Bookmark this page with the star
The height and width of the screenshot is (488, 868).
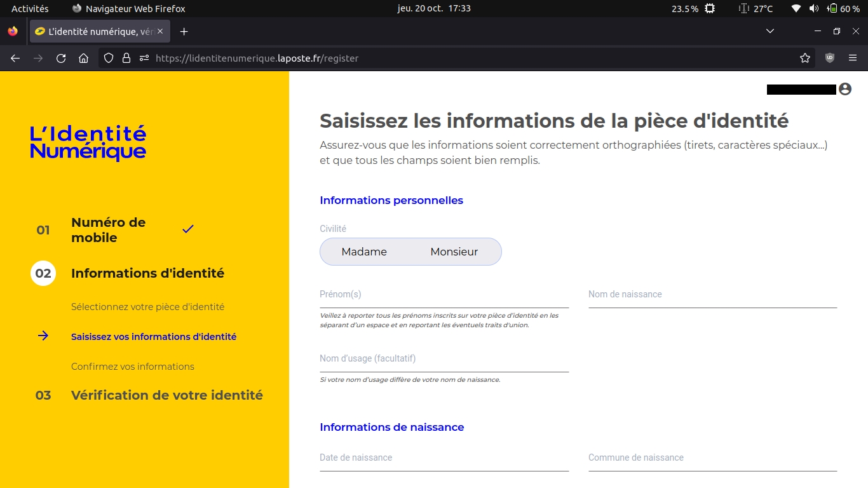click(805, 58)
